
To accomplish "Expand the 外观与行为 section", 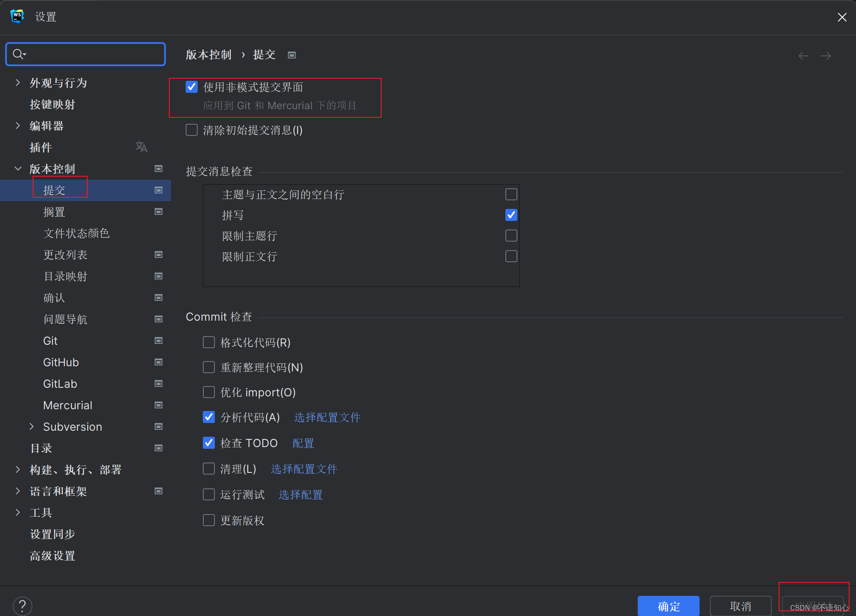I will tap(18, 83).
